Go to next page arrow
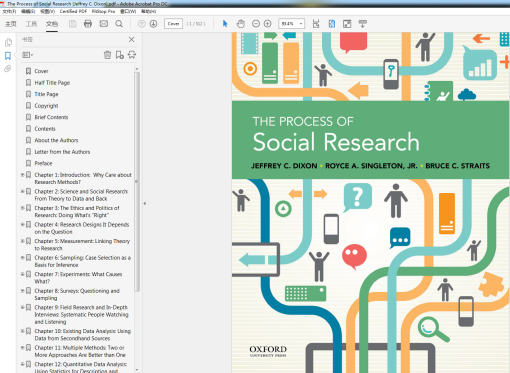The image size is (510, 373). point(153,24)
